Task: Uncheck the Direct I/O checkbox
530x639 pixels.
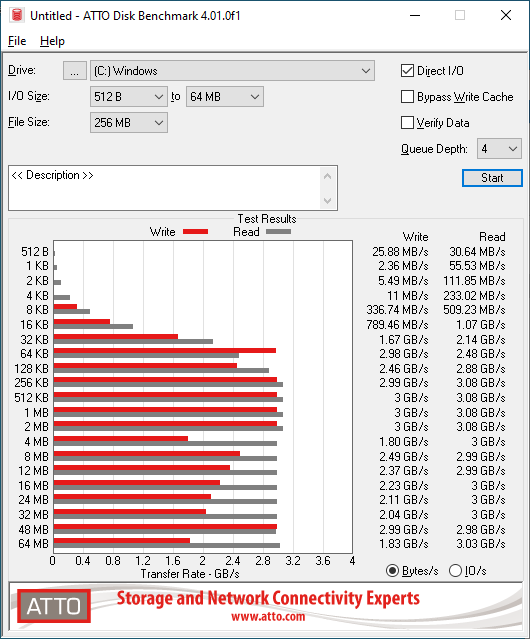Action: pos(407,71)
